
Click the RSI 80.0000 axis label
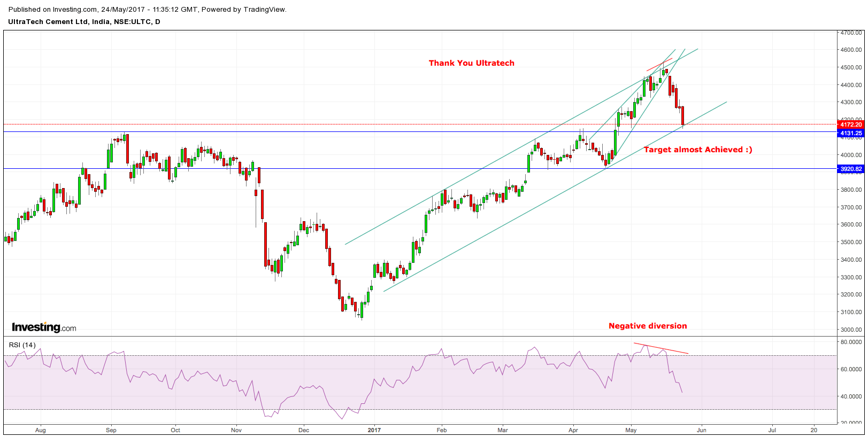pos(851,342)
